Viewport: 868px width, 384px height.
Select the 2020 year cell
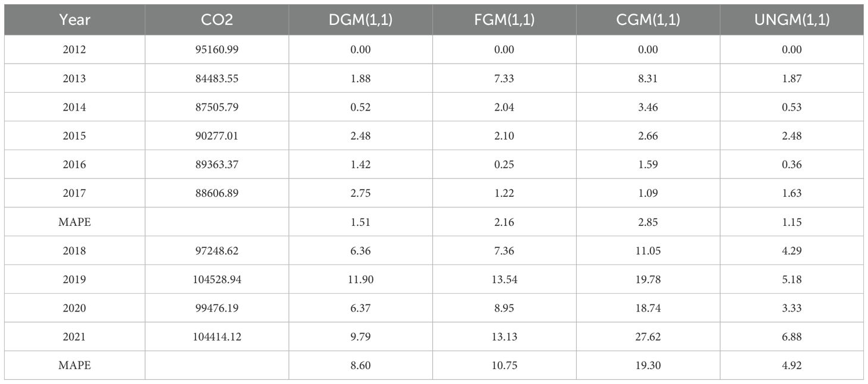(74, 308)
